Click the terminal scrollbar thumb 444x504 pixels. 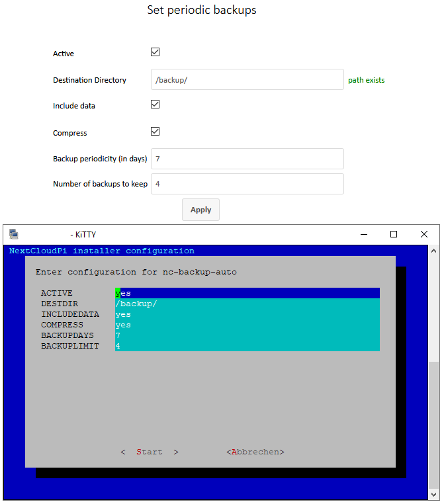click(x=433, y=423)
